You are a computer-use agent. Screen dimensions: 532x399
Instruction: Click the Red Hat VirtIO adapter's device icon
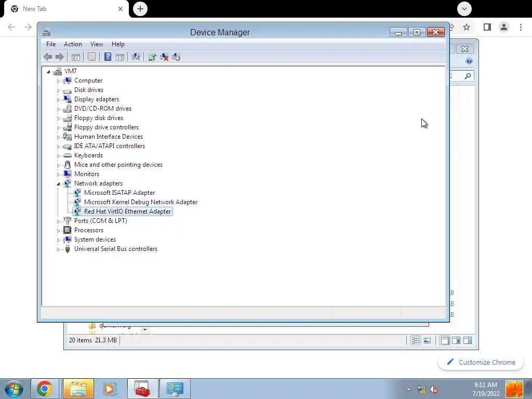[77, 211]
